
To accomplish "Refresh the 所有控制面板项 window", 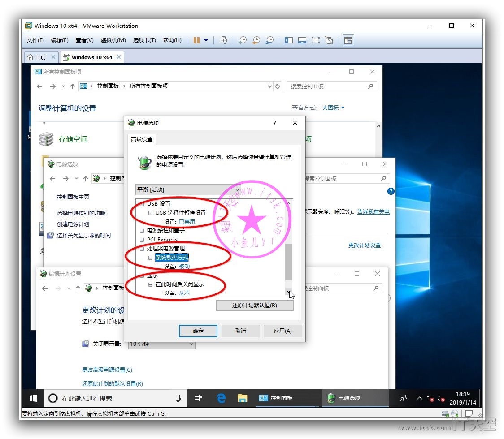I will [x=278, y=86].
